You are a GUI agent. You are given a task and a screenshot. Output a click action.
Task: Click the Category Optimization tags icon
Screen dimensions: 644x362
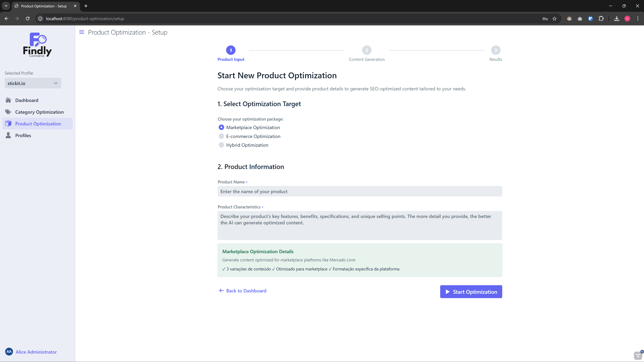[x=8, y=112]
